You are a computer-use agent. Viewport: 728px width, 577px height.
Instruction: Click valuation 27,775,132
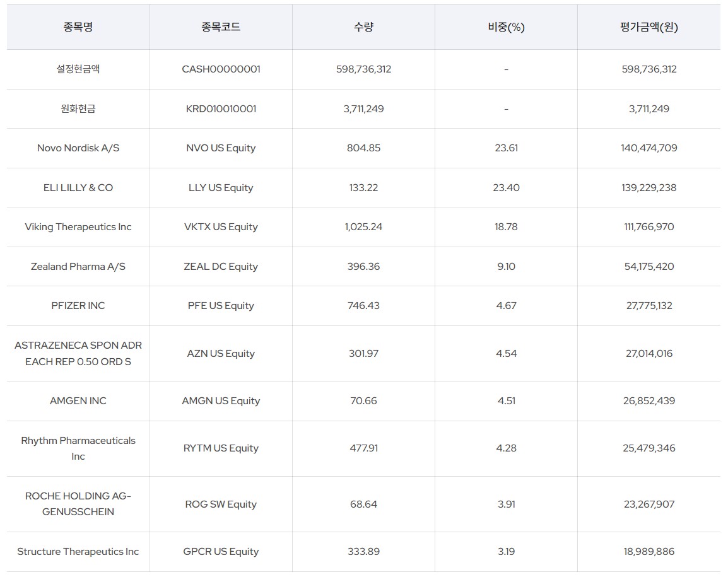649,305
